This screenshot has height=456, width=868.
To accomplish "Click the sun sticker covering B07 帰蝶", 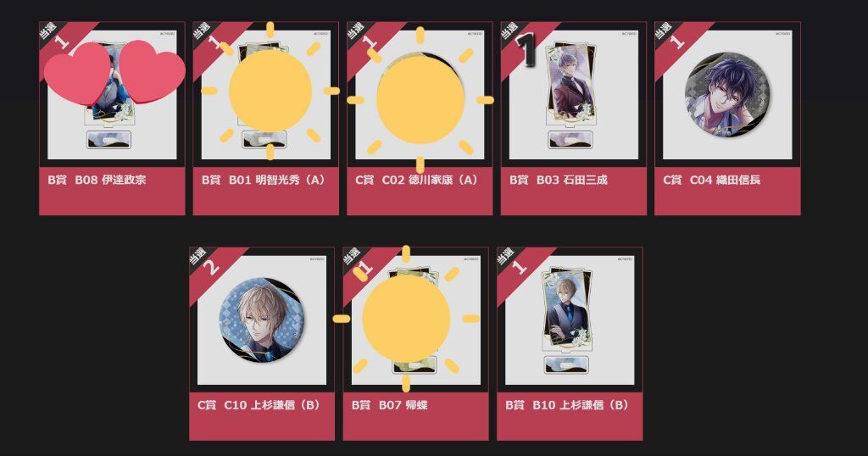I will tap(406, 319).
